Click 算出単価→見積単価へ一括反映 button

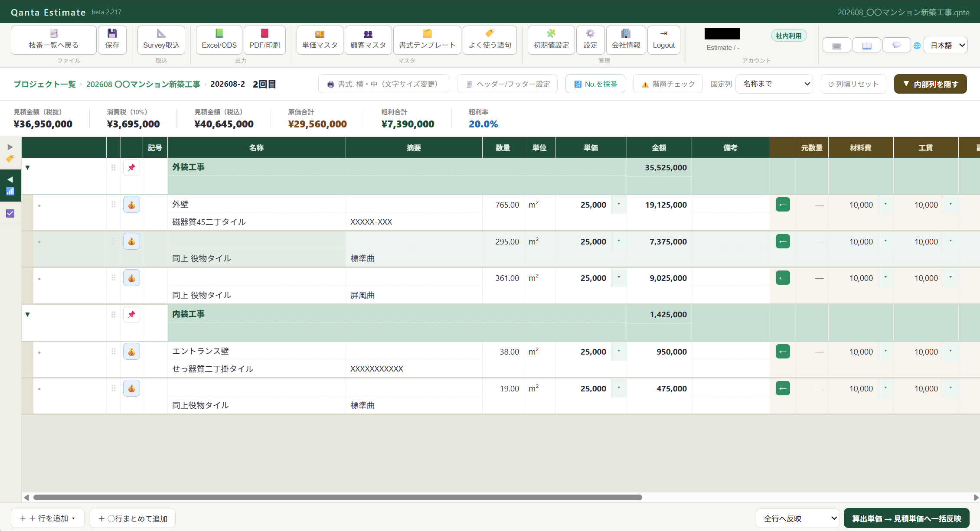click(x=907, y=518)
